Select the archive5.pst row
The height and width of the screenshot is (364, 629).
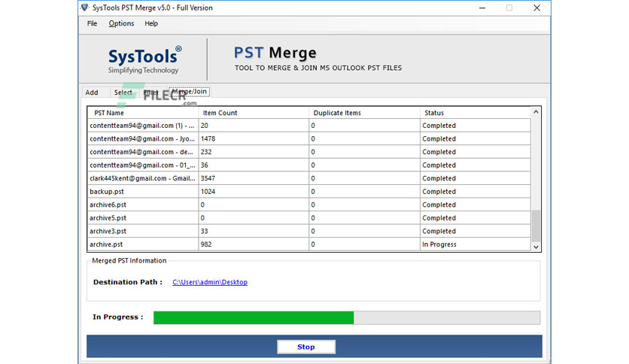(x=309, y=218)
